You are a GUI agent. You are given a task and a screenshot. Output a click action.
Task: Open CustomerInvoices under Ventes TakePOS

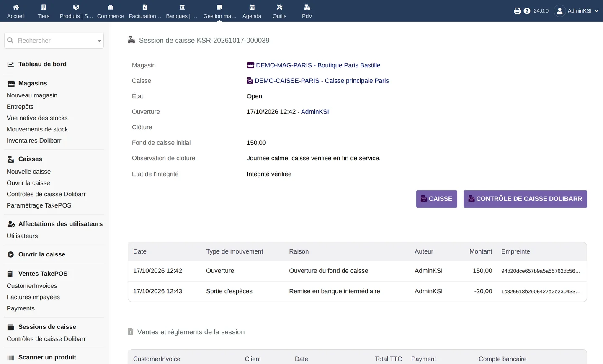(x=32, y=286)
